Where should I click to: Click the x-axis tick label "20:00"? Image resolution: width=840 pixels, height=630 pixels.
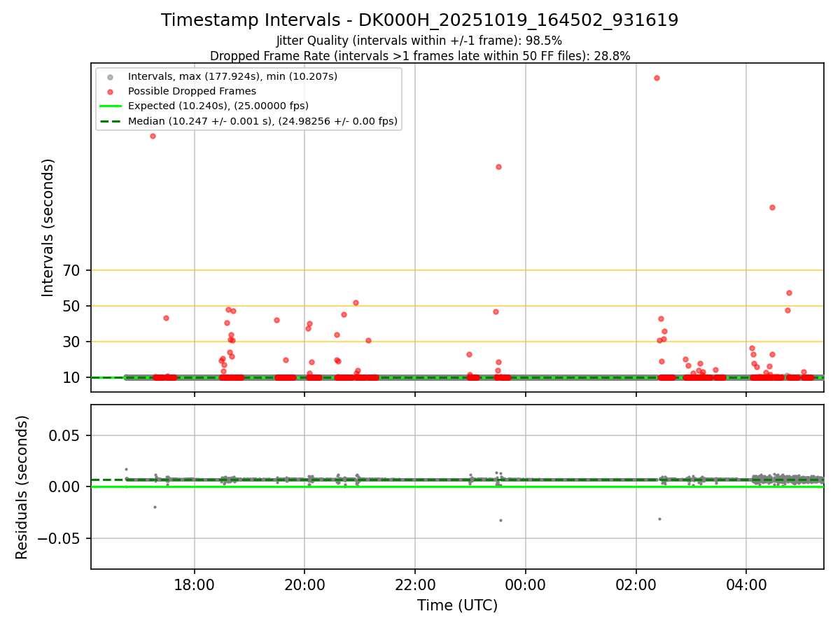pos(304,584)
